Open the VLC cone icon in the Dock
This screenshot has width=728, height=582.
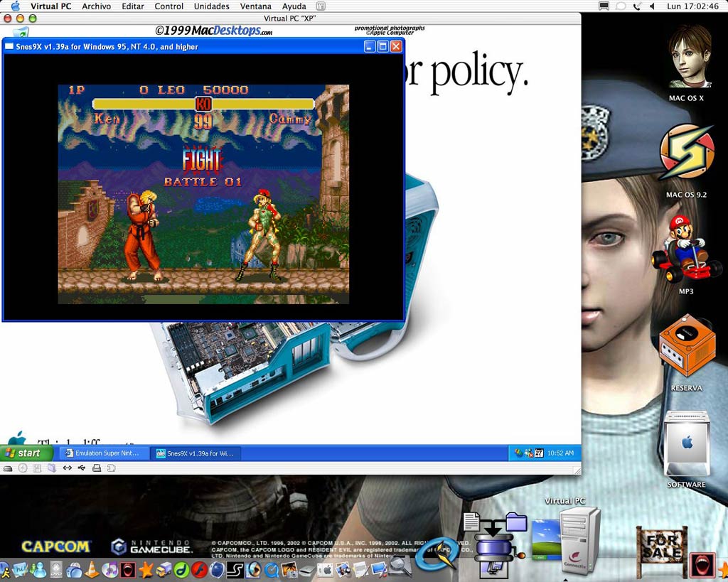(x=92, y=569)
